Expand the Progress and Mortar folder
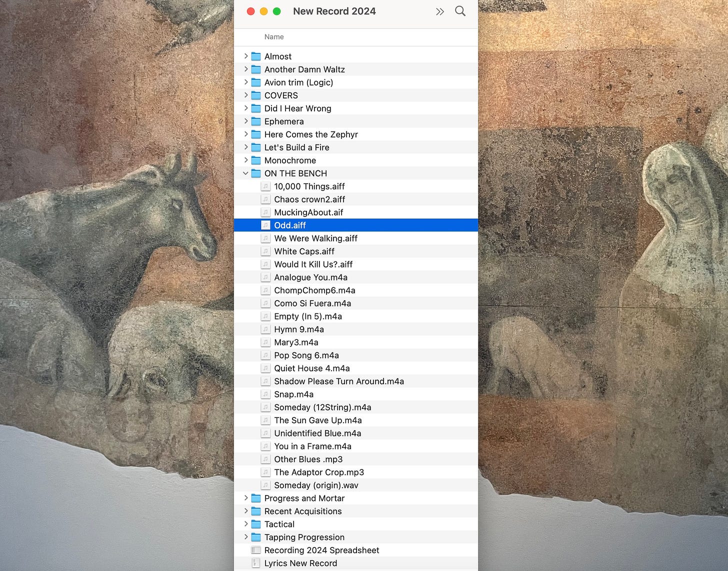 [245, 498]
